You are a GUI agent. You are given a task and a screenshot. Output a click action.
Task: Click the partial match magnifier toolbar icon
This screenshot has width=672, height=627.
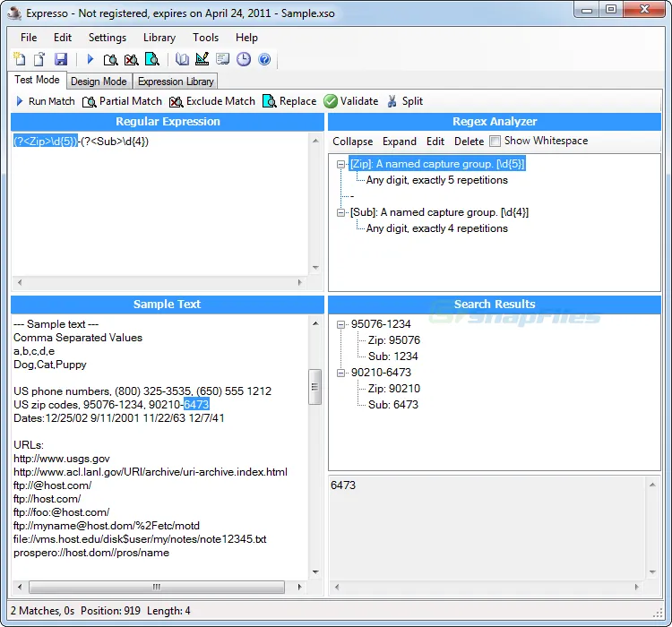click(110, 59)
